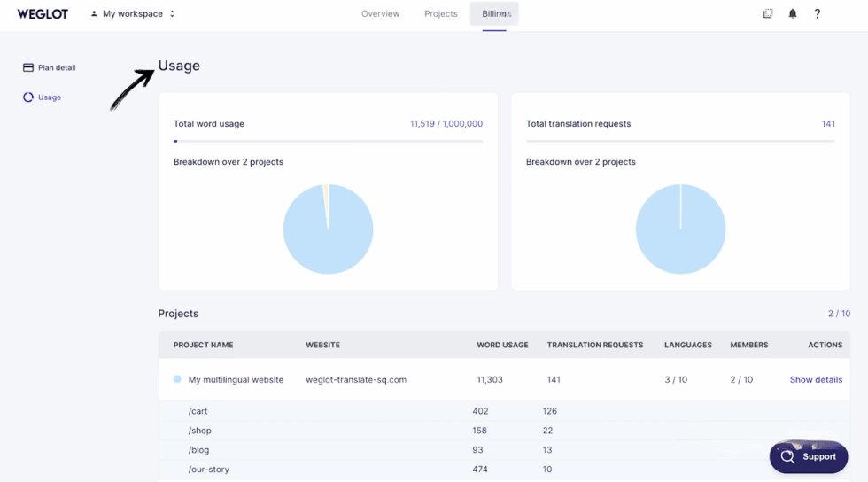Switch to the Projects tab
The image size is (868, 482).
[x=440, y=13]
